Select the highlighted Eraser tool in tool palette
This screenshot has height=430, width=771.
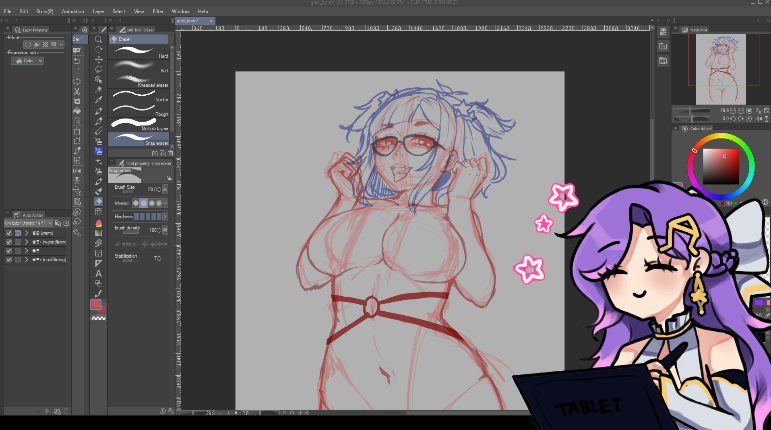pyautogui.click(x=98, y=201)
